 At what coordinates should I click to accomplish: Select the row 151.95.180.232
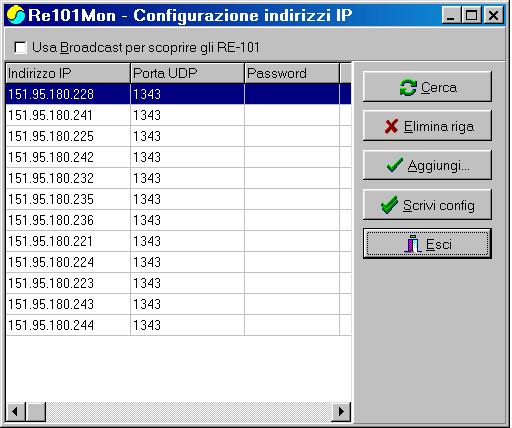(x=179, y=178)
